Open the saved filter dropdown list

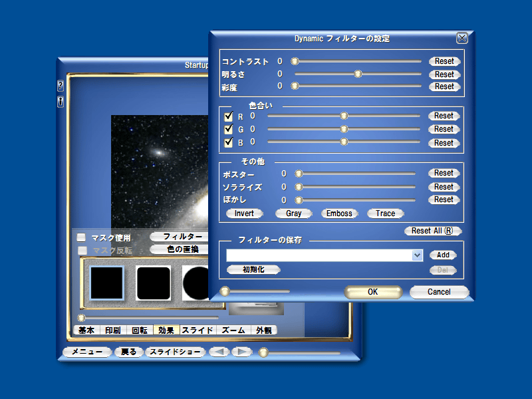pos(417,255)
